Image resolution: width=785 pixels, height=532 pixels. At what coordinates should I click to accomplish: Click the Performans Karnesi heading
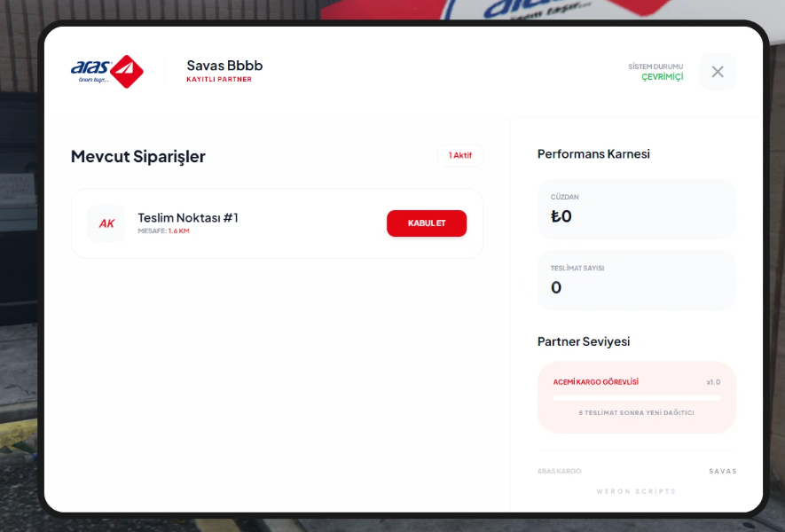(593, 153)
